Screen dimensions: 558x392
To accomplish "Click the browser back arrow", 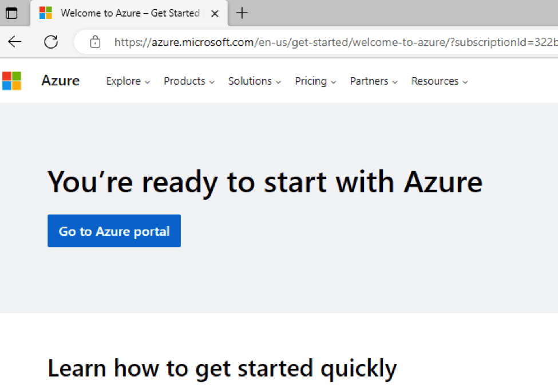I will (14, 42).
